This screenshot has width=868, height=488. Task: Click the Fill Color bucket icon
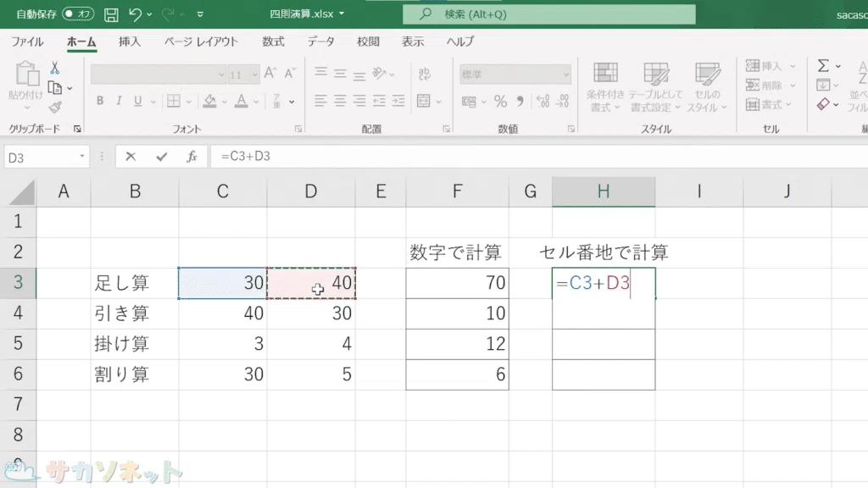pos(210,101)
